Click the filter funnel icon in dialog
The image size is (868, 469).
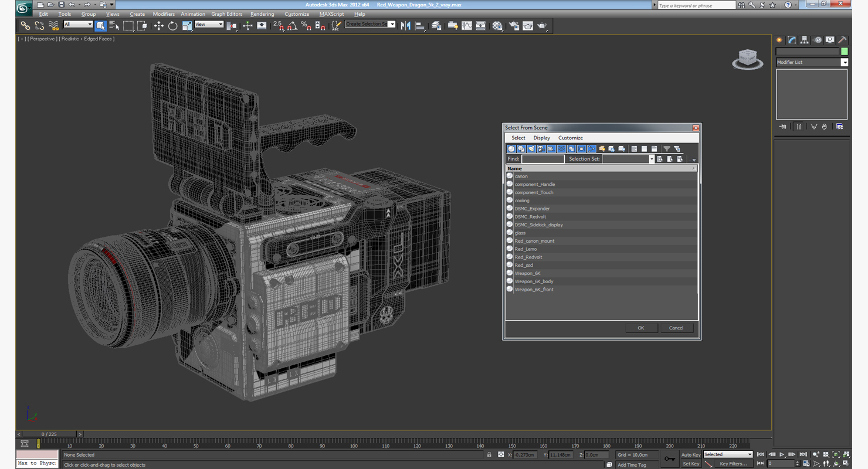(667, 149)
